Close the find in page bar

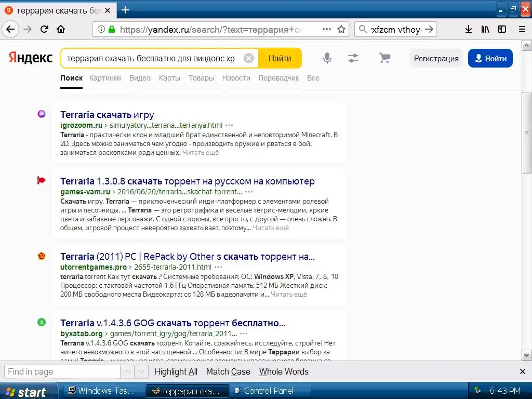tap(523, 372)
